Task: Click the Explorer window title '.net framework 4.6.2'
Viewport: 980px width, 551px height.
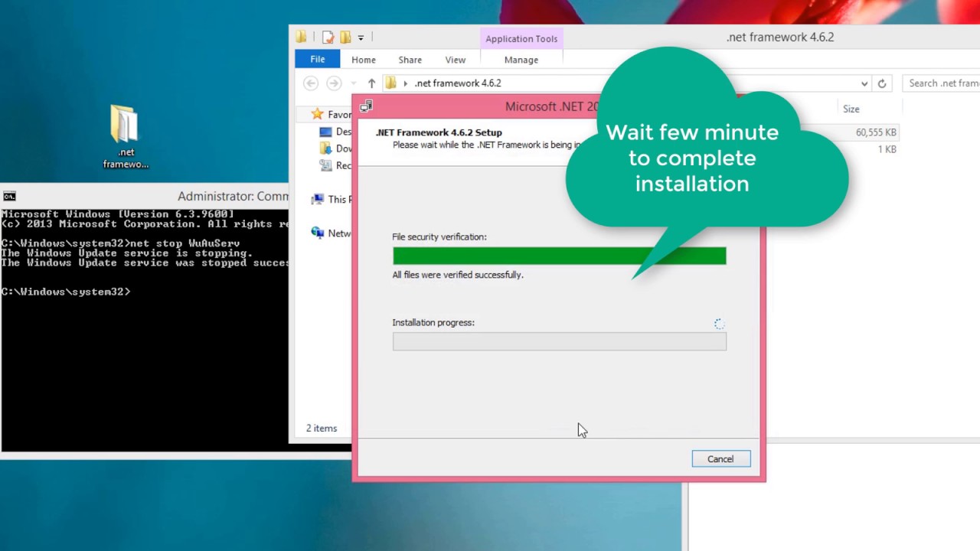Action: point(780,37)
